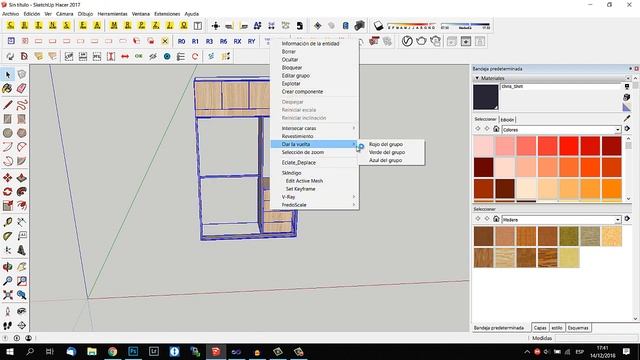
Task: Click the Set Material to Default icon
Action: tap(627, 107)
